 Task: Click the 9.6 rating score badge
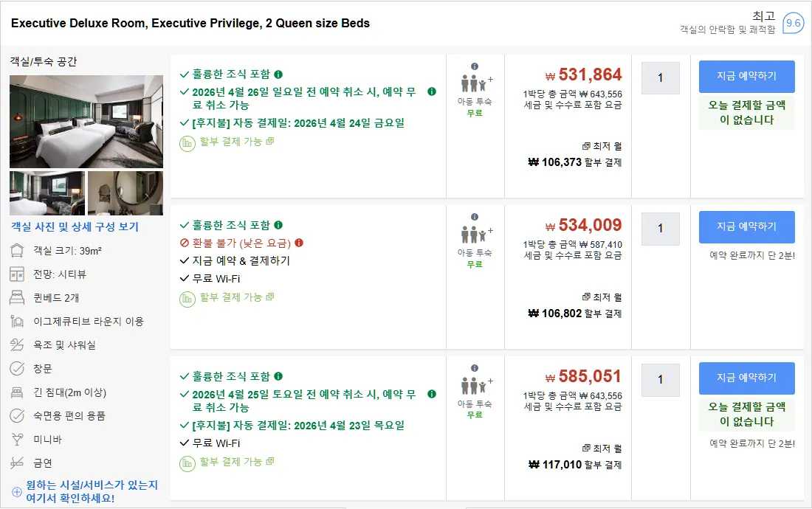[793, 23]
